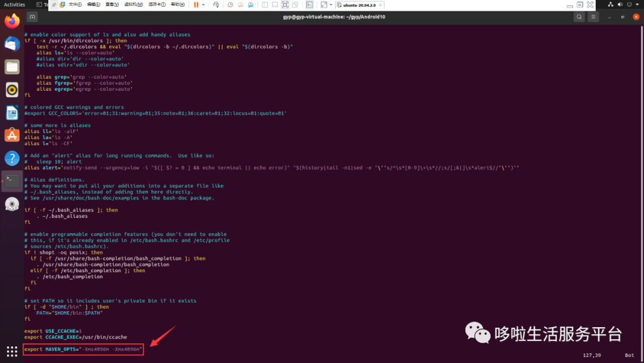The width and height of the screenshot is (644, 363).
Task: Click the '# some more ls aliases' comment
Action: pyautogui.click(x=57, y=125)
